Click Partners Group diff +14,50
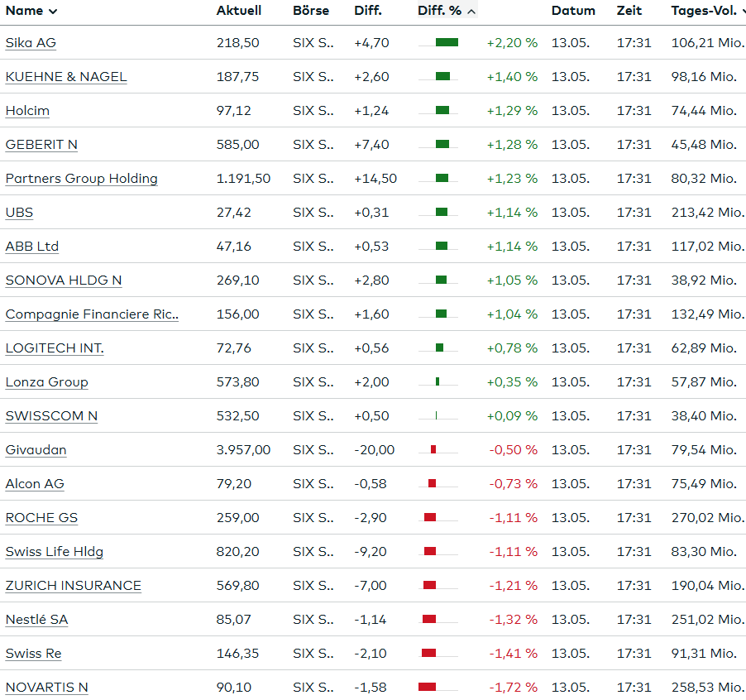Screen dimensions: 746x700 point(375,179)
